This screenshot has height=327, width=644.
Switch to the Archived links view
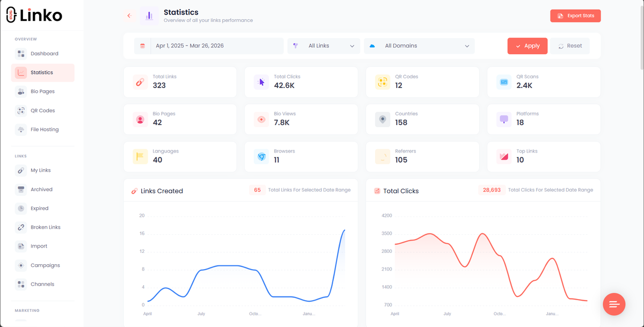point(20,189)
